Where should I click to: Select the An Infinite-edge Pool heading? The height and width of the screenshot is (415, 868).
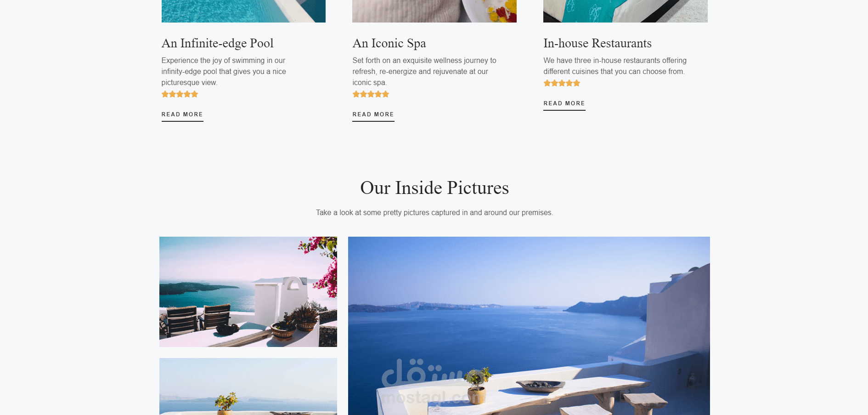click(x=218, y=43)
